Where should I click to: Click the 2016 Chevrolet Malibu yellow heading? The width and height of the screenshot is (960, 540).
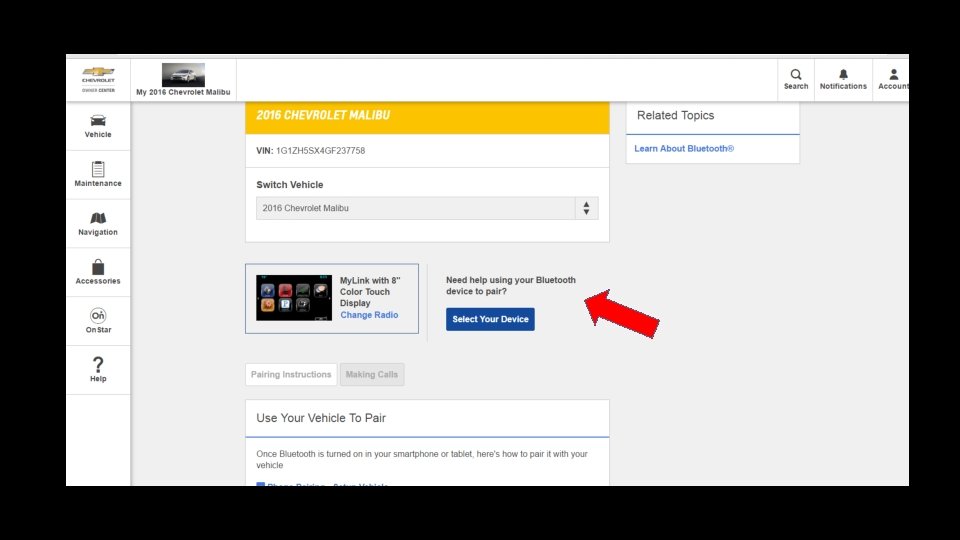(323, 115)
